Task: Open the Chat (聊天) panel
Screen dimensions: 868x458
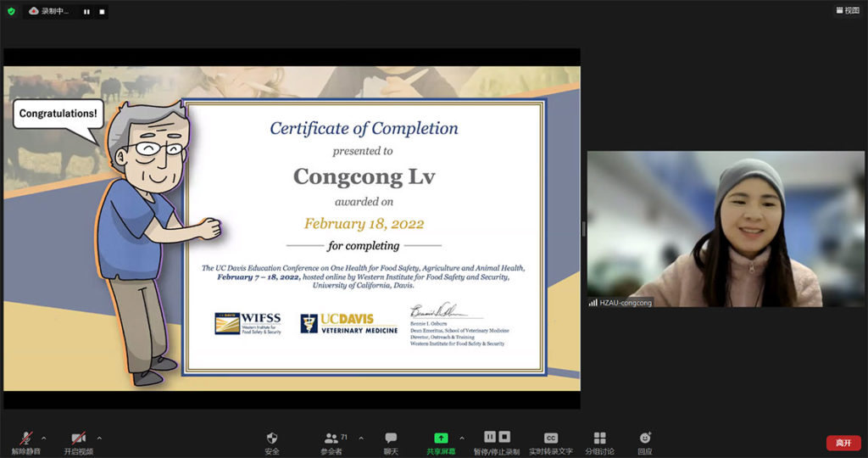Action: pos(391,441)
